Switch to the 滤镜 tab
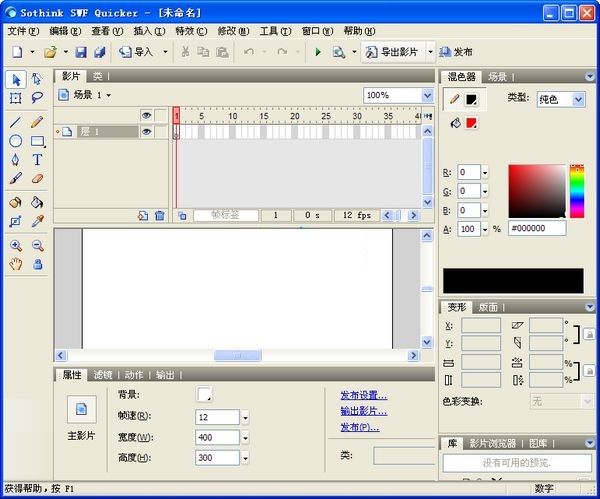This screenshot has height=499, width=600. pos(103,375)
